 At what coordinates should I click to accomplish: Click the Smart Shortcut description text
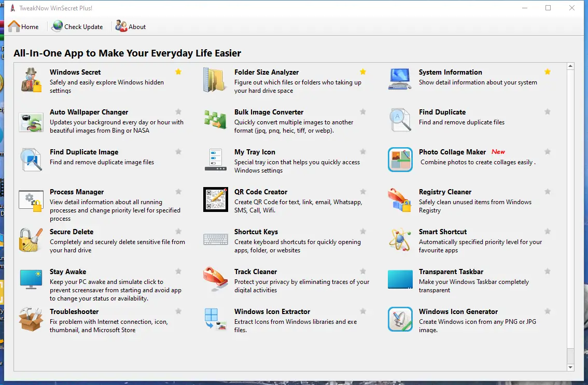coord(480,246)
